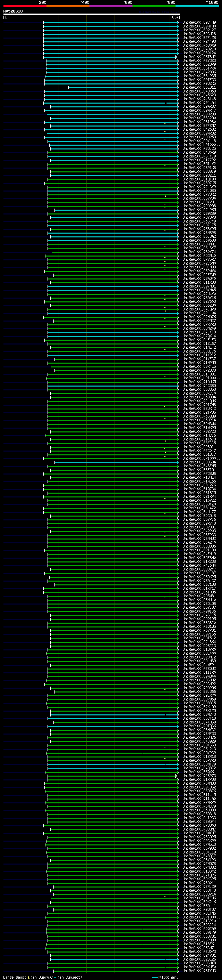The image size is (222, 980).
Task: Click the UniRef100_B7JYI9 label
Action: 199,332
